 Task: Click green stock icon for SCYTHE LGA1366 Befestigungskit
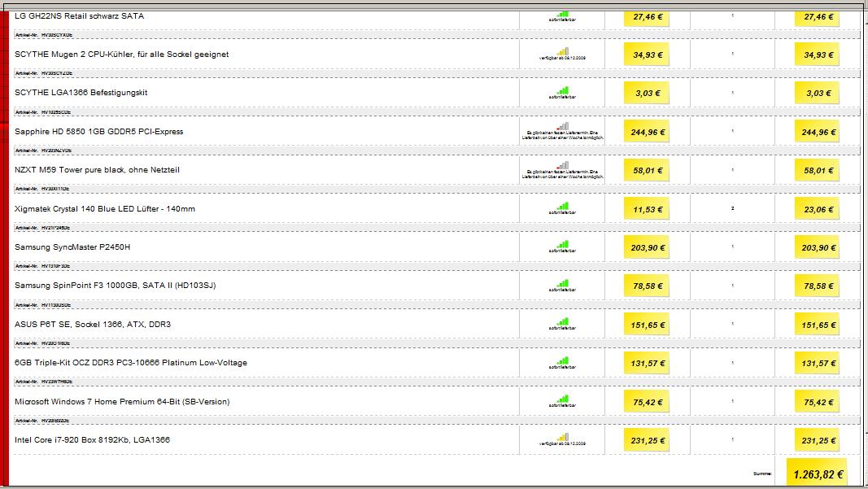562,91
